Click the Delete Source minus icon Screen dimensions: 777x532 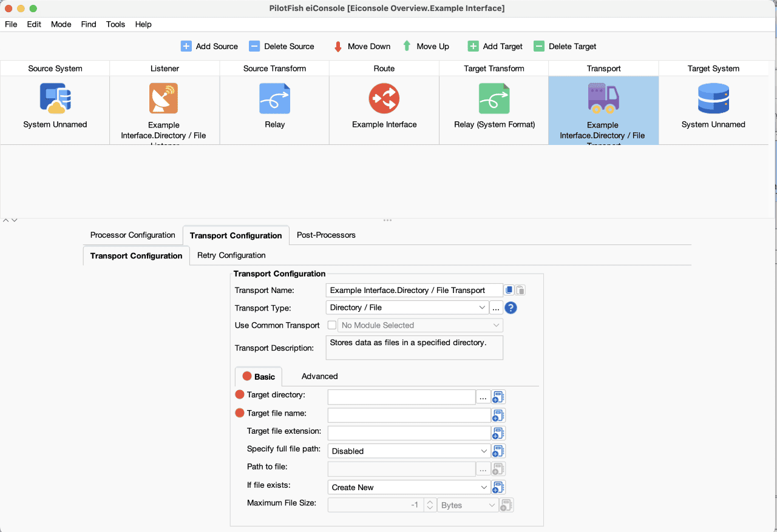(x=254, y=46)
